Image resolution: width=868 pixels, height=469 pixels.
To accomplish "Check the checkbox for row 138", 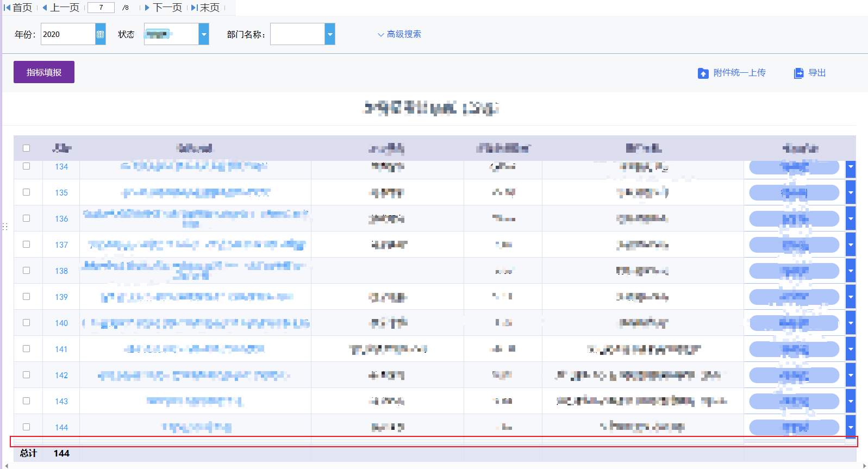I will click(x=26, y=271).
